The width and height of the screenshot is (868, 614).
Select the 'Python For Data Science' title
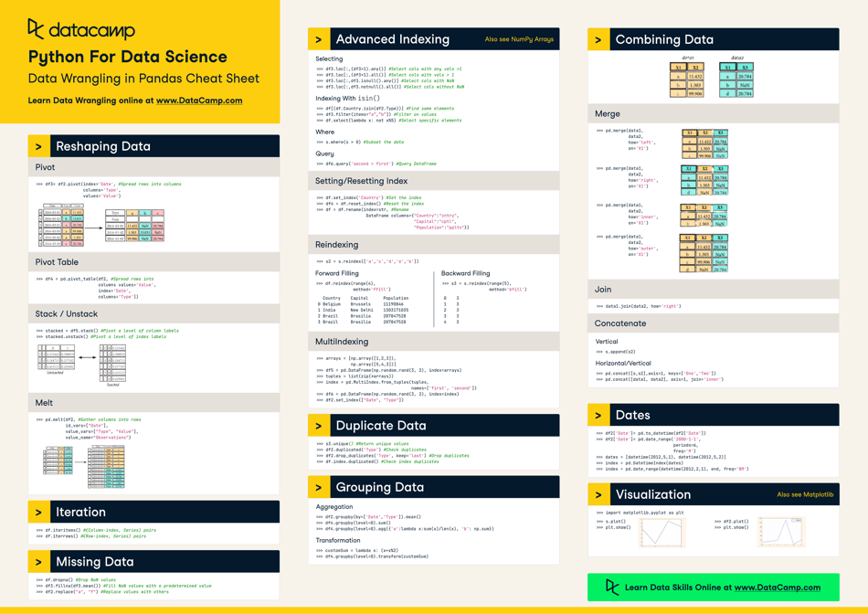pyautogui.click(x=128, y=57)
